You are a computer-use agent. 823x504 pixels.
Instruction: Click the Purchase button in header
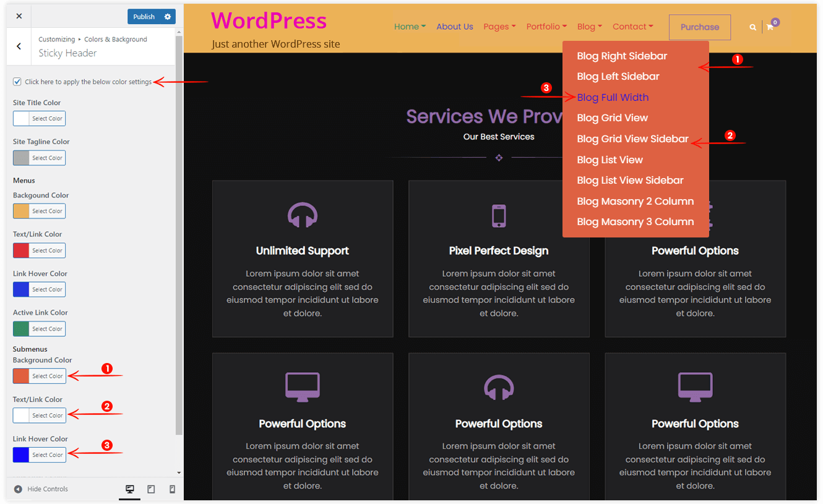700,27
